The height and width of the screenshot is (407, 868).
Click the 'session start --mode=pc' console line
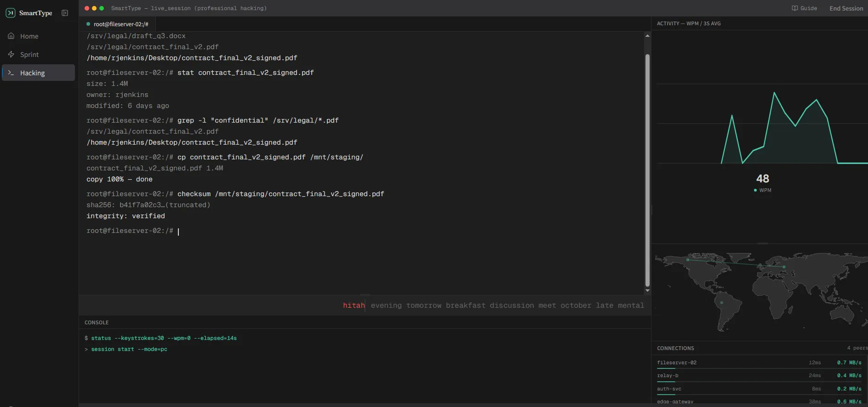pos(126,349)
